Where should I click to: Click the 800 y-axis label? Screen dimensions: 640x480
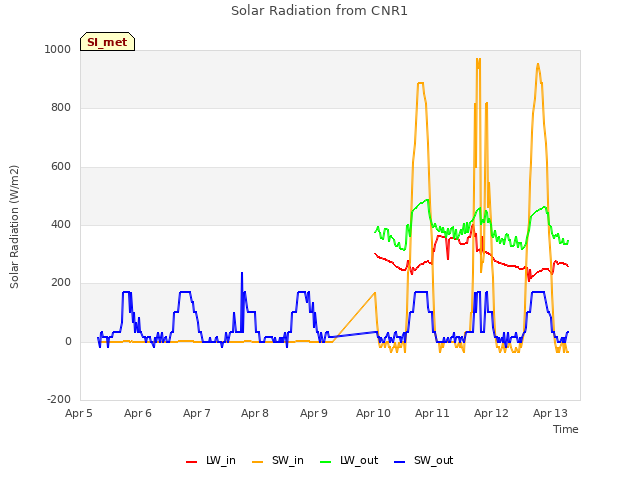pyautogui.click(x=61, y=107)
